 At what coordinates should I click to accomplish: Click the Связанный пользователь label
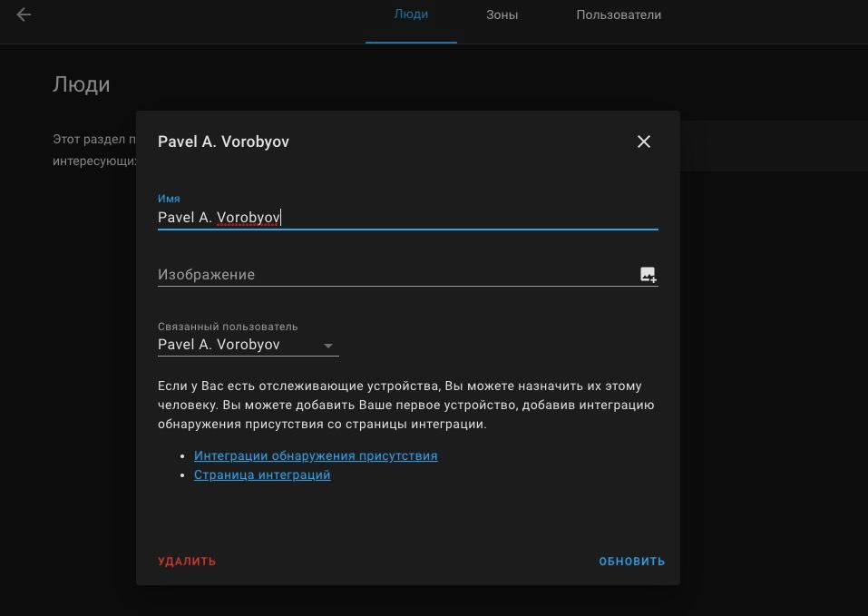pos(228,326)
